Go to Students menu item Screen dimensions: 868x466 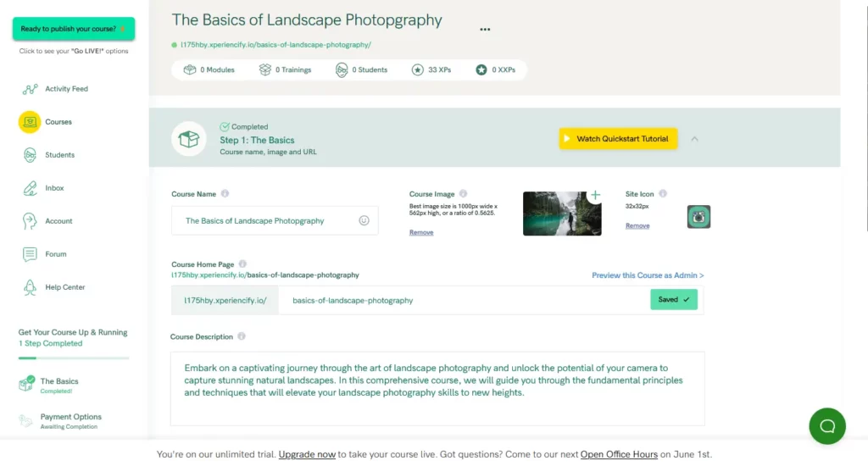point(60,155)
